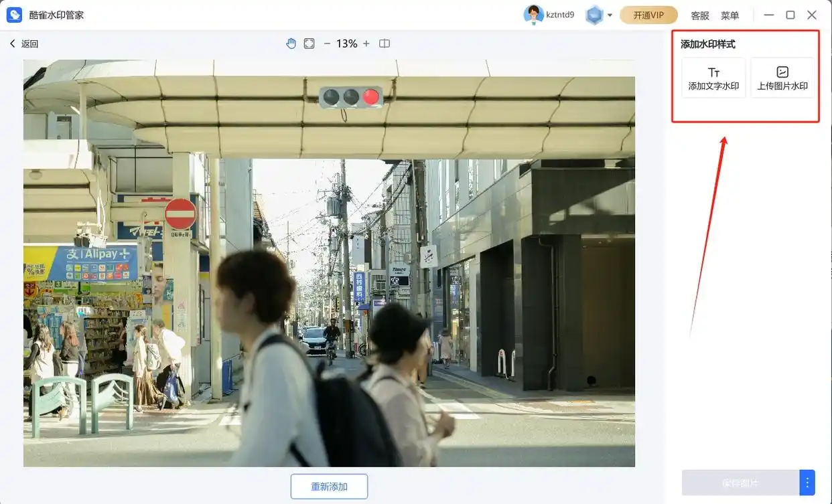Add a text watermark via 添加文字水印

713,78
